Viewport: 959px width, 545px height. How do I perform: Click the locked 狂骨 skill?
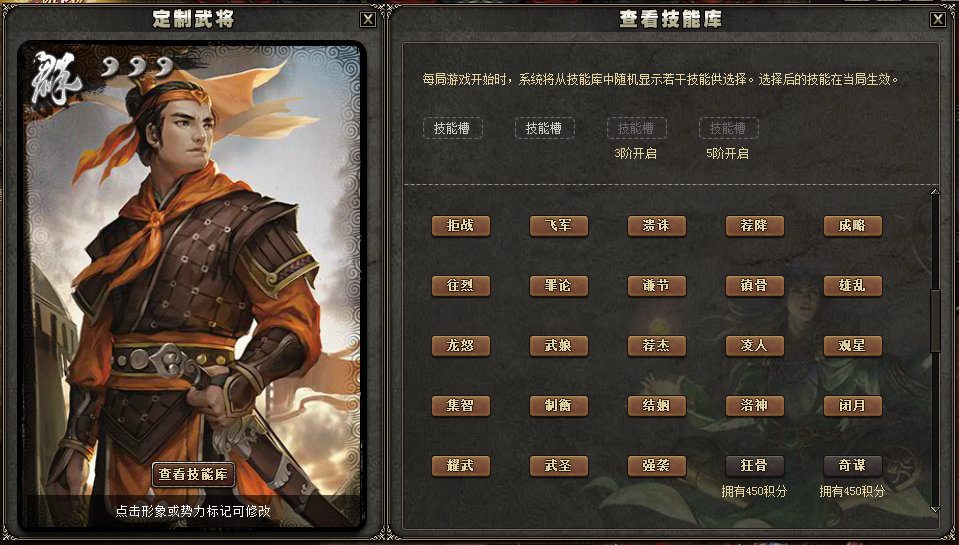click(755, 465)
